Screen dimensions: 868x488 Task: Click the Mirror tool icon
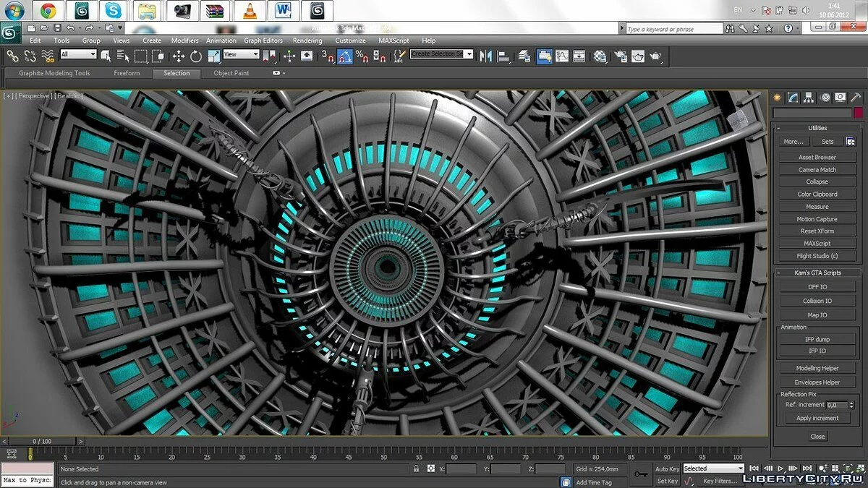pos(486,56)
